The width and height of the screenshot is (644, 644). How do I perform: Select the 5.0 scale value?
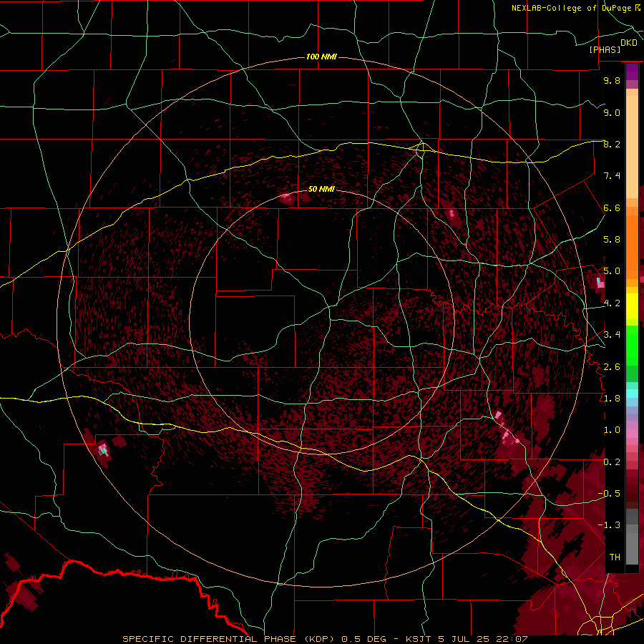(x=612, y=271)
